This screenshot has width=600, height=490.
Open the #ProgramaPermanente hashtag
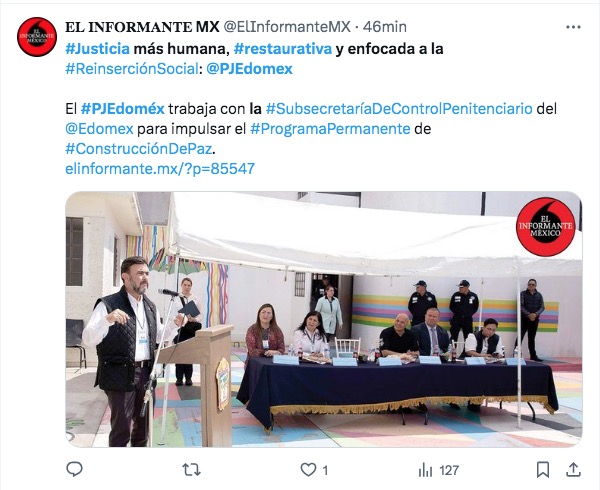pos(330,129)
